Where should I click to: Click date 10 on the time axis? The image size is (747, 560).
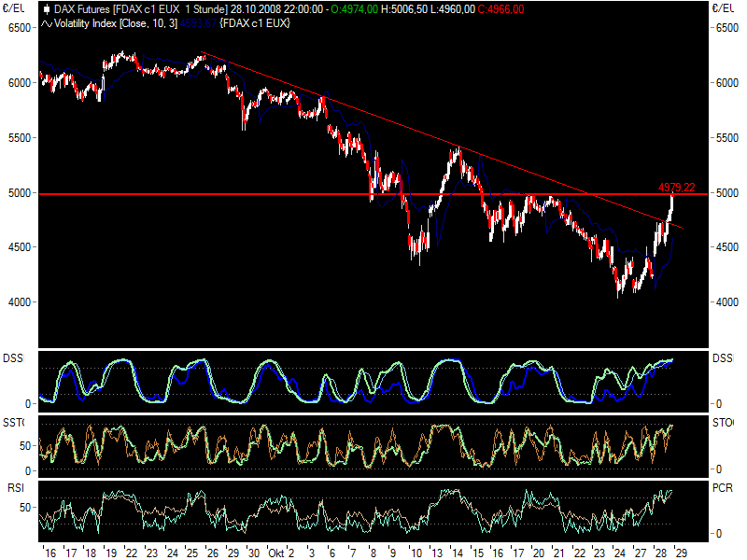(x=416, y=553)
